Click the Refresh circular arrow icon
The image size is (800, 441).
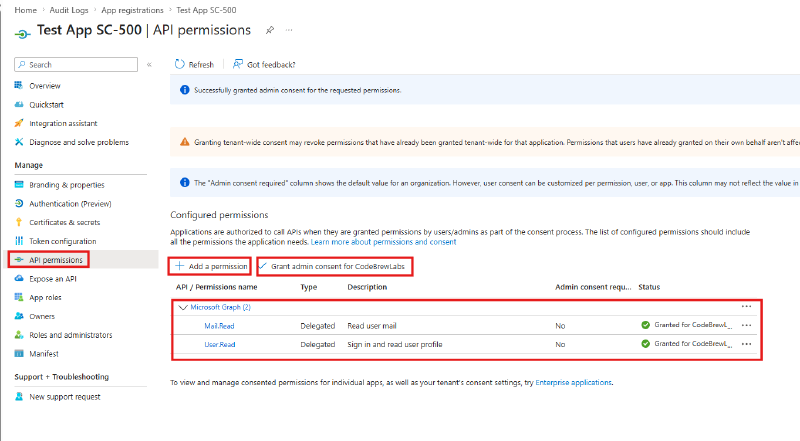point(180,64)
